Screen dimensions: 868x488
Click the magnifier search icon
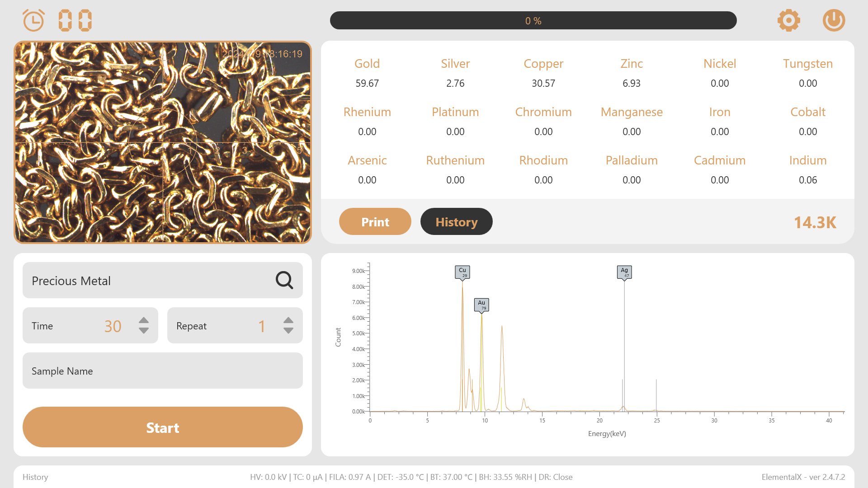(284, 280)
